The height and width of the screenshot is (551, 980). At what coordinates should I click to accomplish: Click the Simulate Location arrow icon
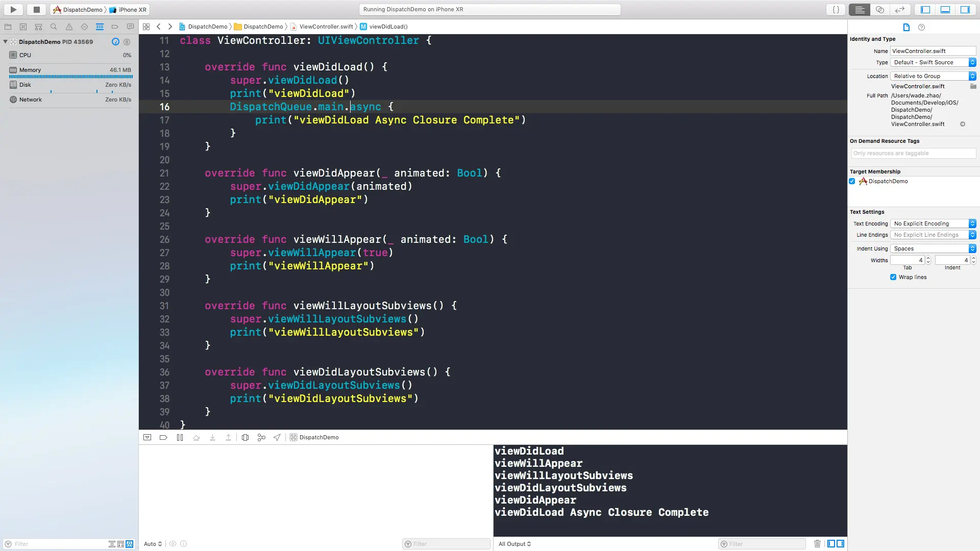click(x=277, y=438)
